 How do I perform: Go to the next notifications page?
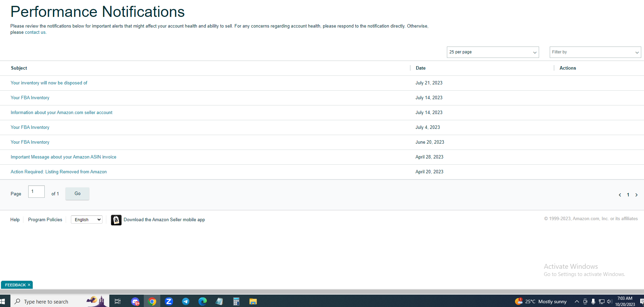point(636,195)
